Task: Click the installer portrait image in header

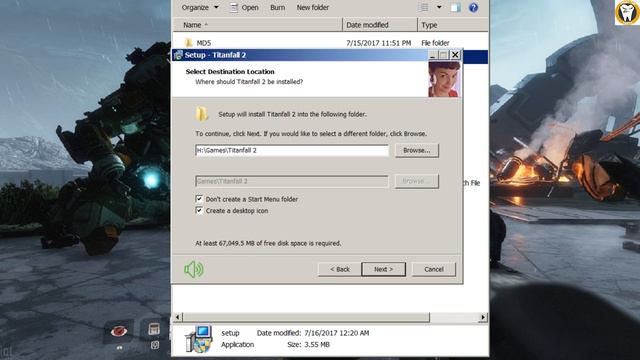Action: click(444, 79)
